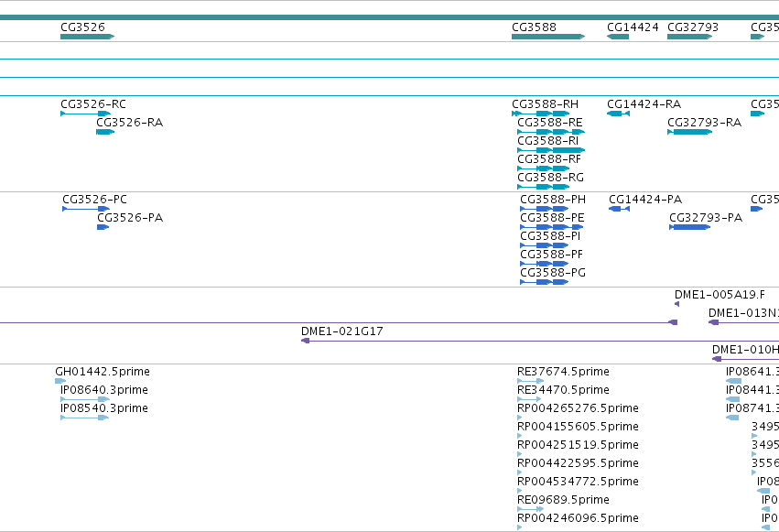Open protein CG3588-PI
The image size is (779, 532).
(x=550, y=236)
